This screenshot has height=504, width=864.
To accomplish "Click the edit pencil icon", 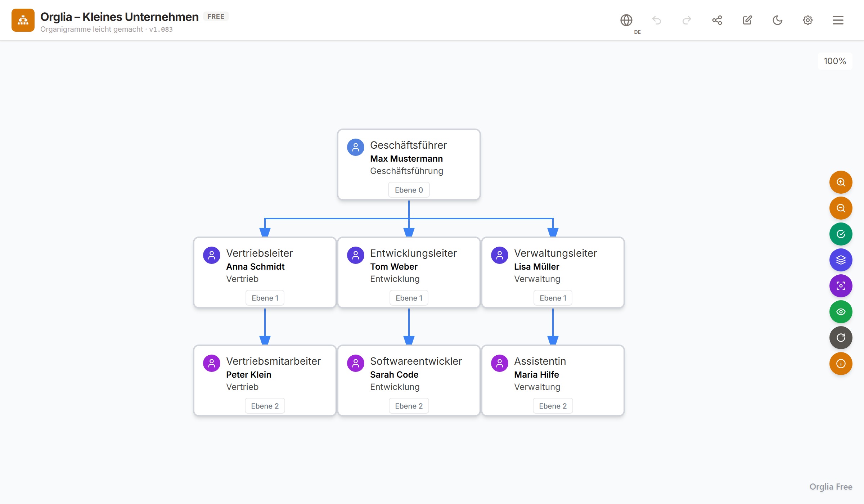I will pyautogui.click(x=747, y=20).
